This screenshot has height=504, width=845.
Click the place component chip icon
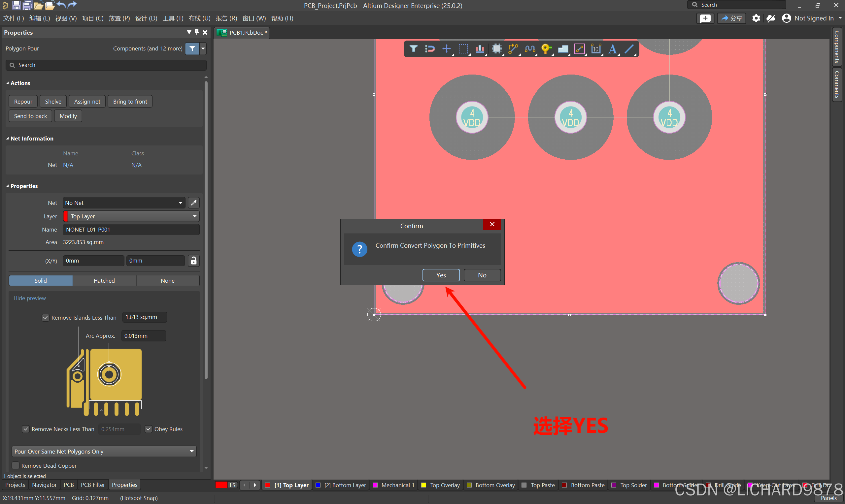496,49
